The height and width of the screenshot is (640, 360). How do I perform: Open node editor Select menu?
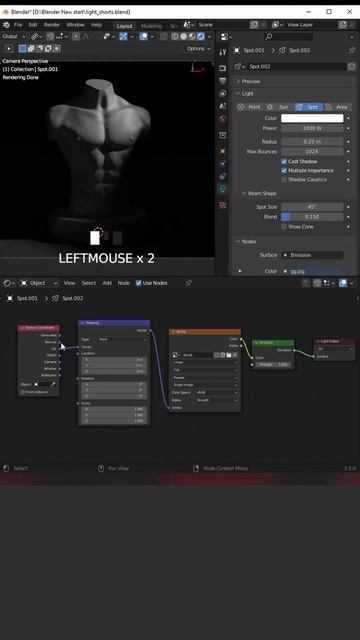tap(89, 283)
